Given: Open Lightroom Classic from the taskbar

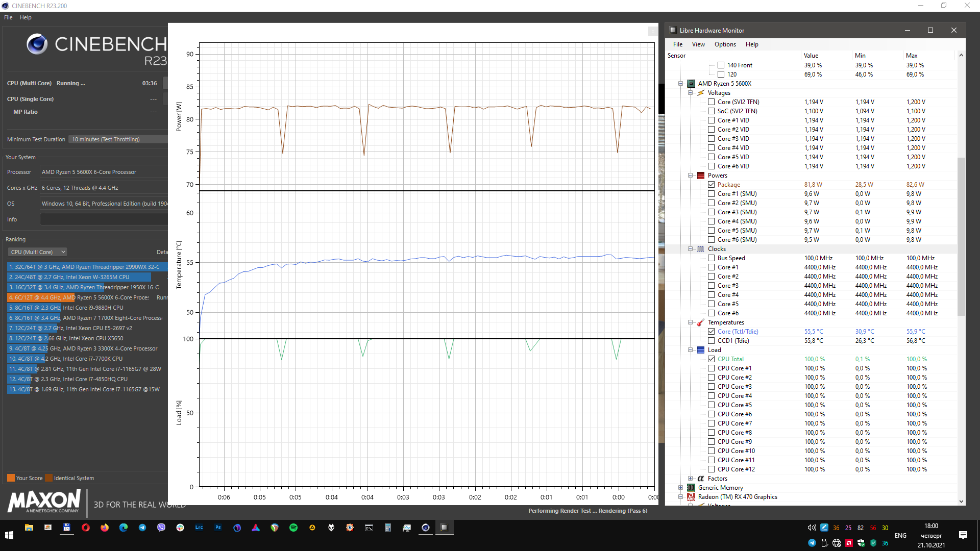Looking at the screenshot, I should point(199,528).
